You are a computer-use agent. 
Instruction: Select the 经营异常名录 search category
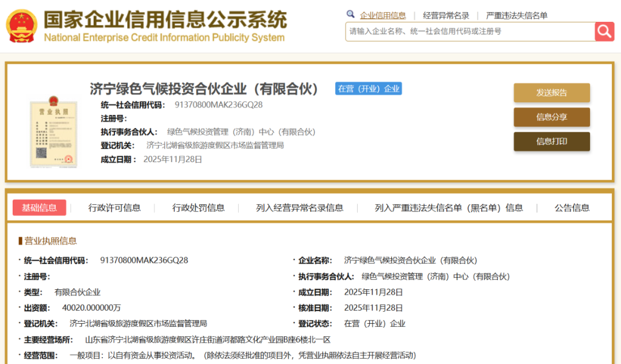(x=446, y=16)
